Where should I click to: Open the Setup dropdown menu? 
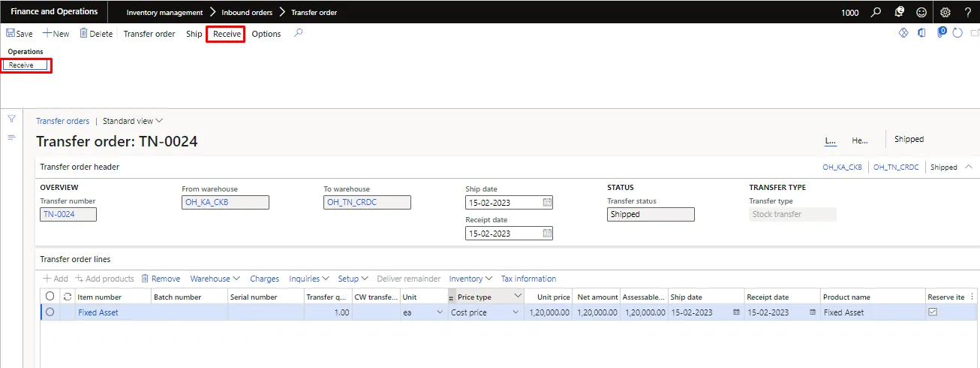click(x=353, y=279)
